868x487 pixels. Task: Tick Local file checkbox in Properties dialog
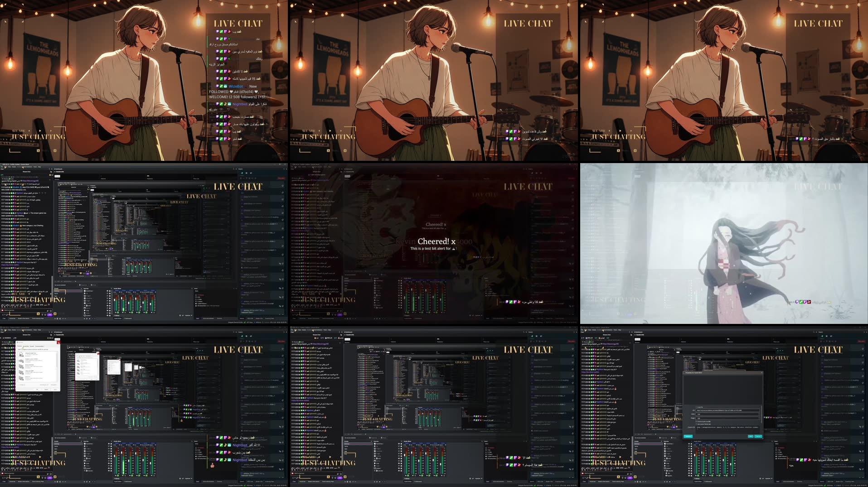point(697,407)
